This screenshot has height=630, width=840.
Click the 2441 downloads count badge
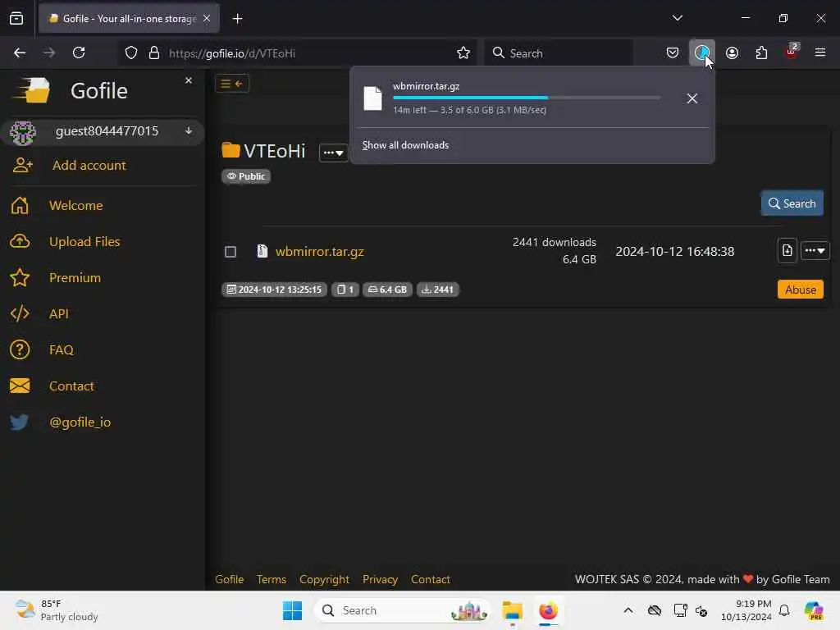point(438,290)
